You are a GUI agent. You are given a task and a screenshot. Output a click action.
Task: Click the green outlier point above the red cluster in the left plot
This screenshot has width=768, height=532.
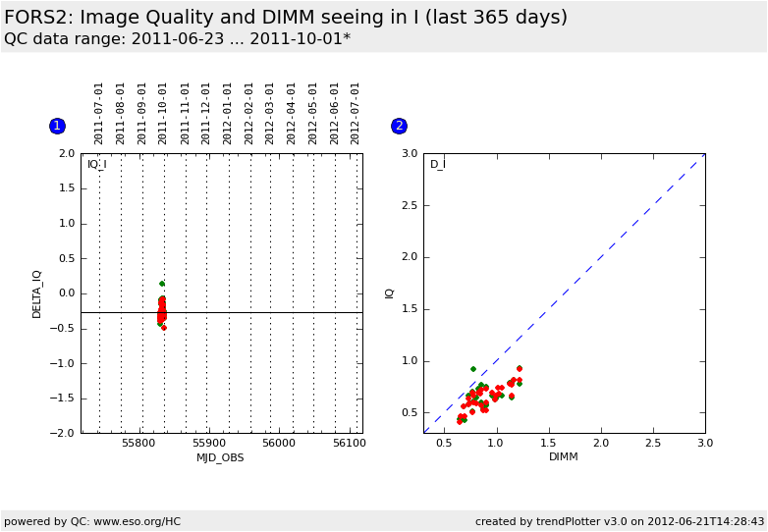pos(162,284)
